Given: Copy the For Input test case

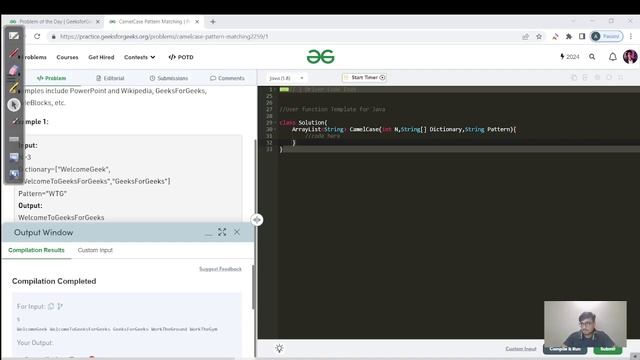Looking at the screenshot, I should 51,306.
